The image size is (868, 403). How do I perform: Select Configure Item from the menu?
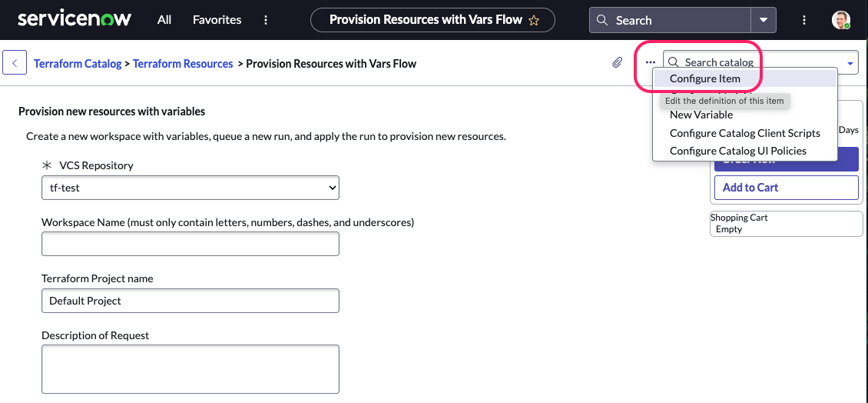[x=704, y=78]
